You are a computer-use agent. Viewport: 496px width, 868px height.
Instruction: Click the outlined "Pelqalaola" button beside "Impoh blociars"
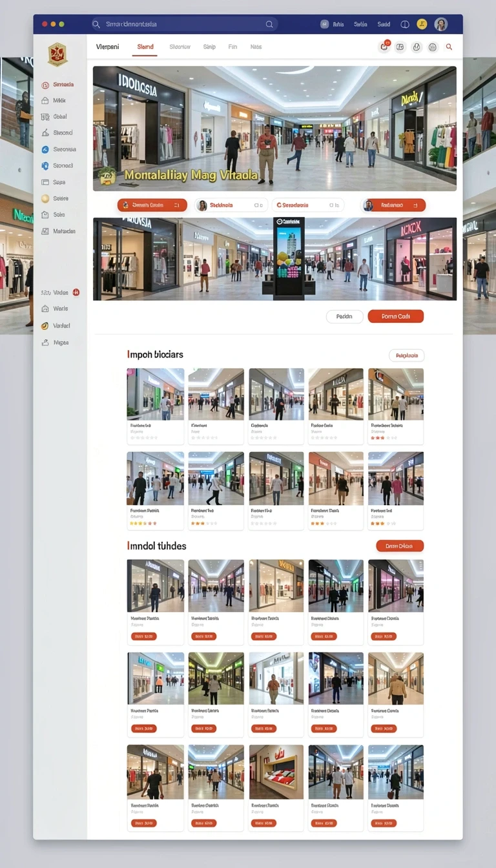pos(407,355)
